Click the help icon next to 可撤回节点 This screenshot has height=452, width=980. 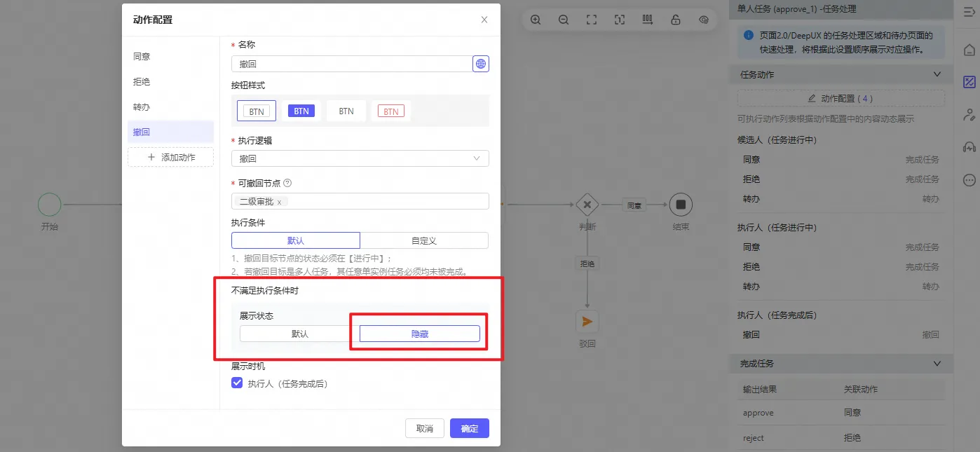pos(287,183)
